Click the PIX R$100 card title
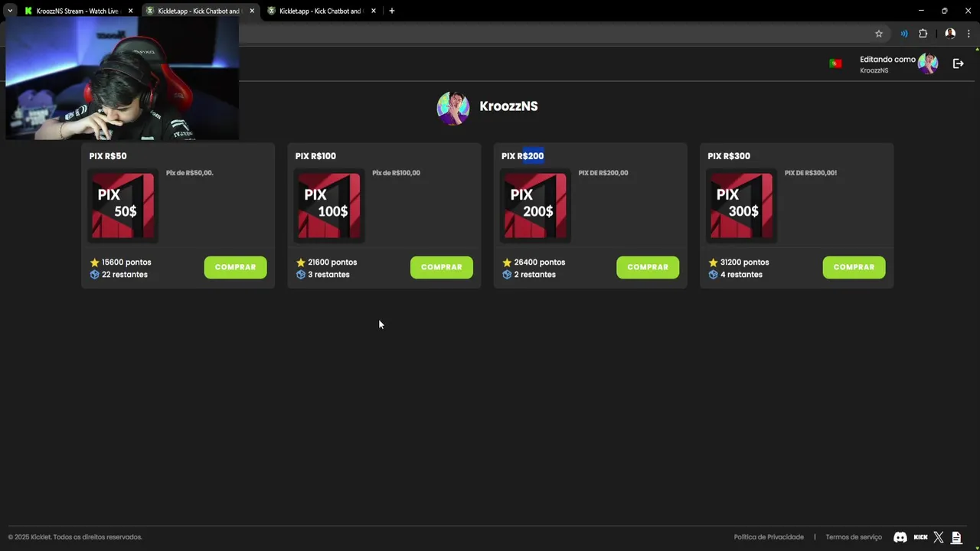The image size is (980, 551). click(315, 156)
